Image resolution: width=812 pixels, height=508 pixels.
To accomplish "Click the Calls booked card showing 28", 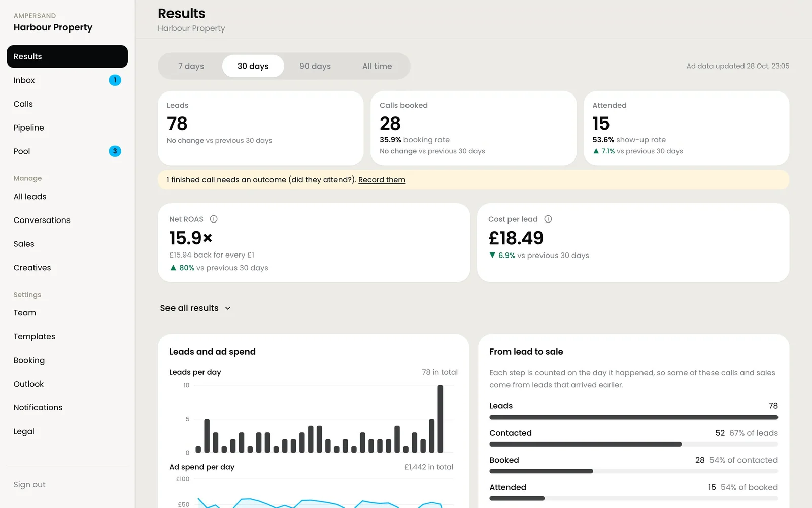I will pos(473,128).
